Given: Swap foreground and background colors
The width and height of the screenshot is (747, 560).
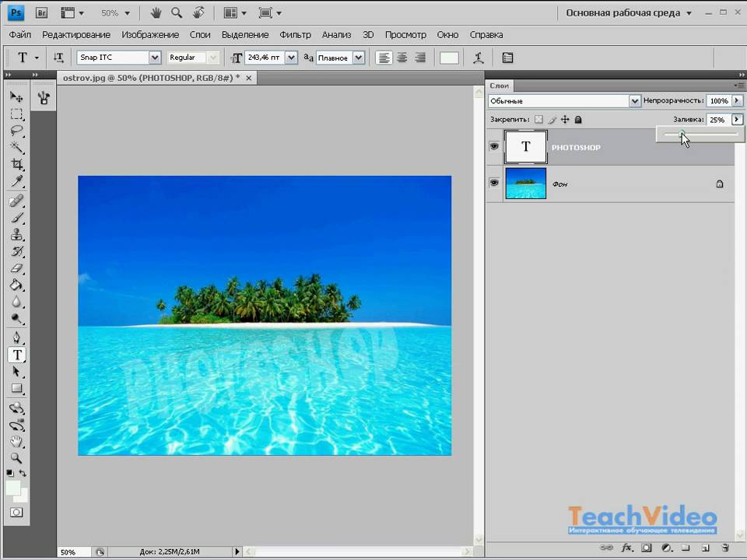Looking at the screenshot, I should [23, 474].
